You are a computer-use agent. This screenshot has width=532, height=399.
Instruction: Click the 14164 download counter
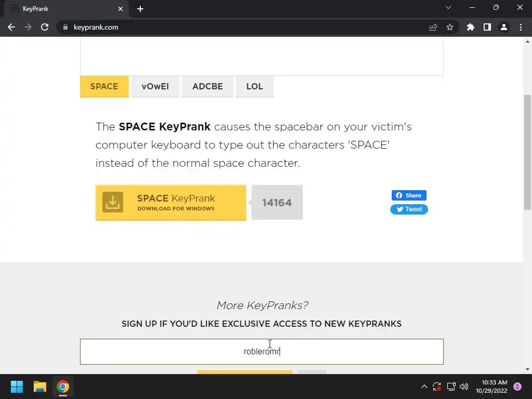(x=277, y=203)
